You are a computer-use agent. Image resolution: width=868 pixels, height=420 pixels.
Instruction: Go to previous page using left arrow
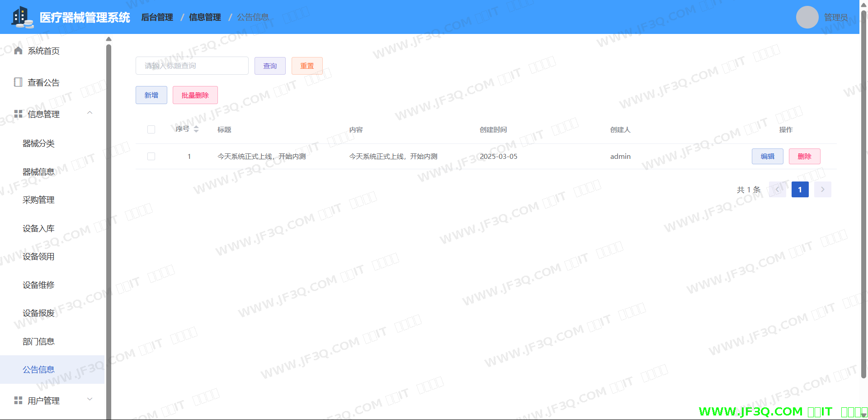coord(777,190)
